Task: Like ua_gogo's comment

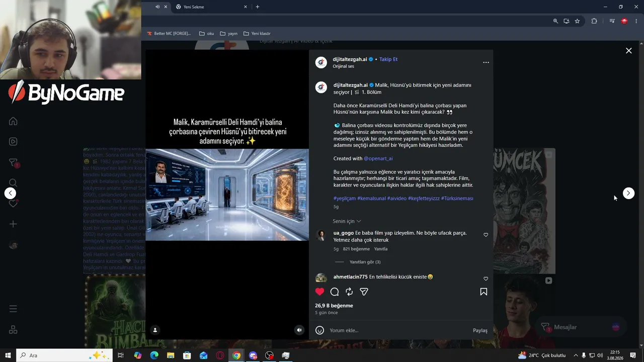Action: (486, 235)
